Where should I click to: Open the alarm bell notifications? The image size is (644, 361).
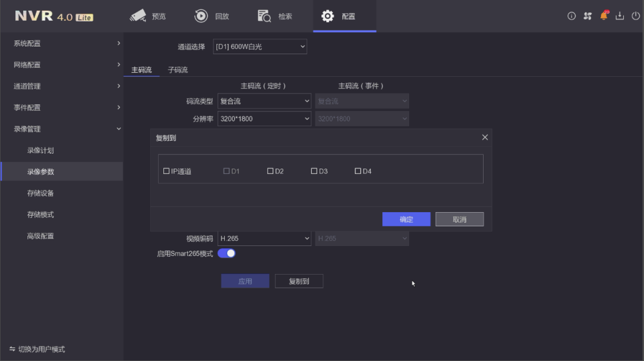click(603, 16)
